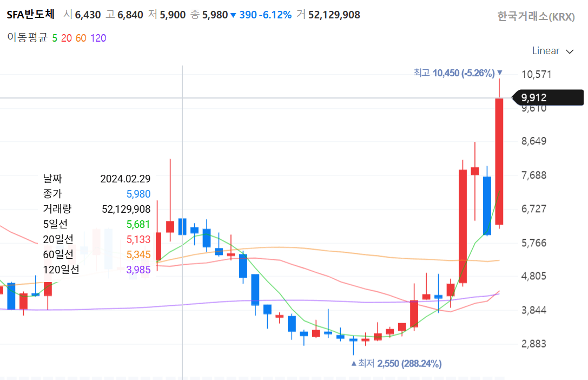Open the Linear scale dropdown

pyautogui.click(x=553, y=51)
